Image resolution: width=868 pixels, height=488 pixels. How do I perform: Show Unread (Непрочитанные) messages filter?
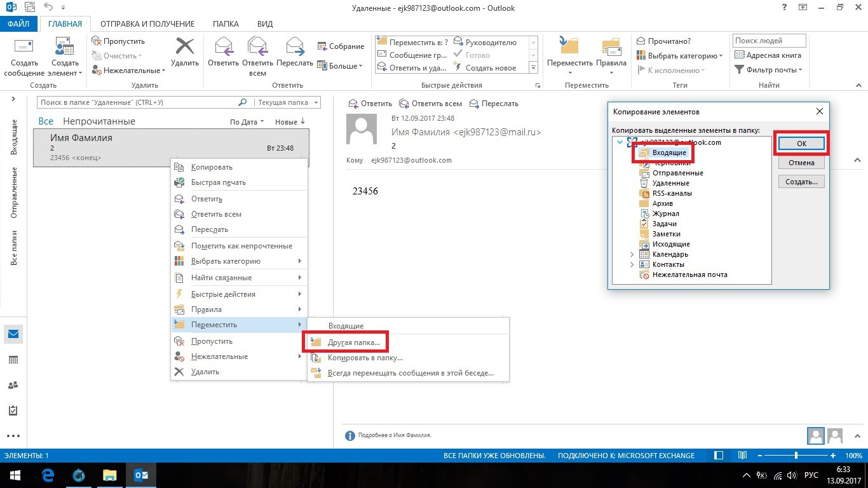[99, 121]
